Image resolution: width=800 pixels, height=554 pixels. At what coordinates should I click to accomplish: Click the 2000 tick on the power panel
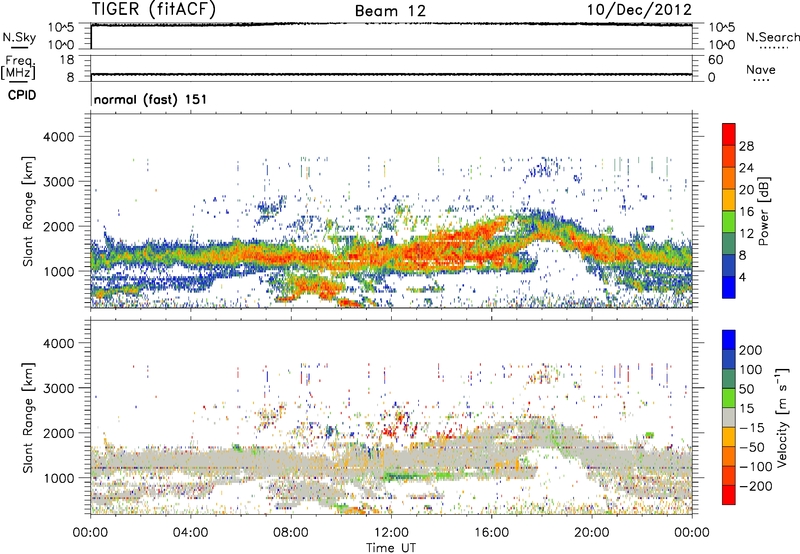click(x=58, y=226)
